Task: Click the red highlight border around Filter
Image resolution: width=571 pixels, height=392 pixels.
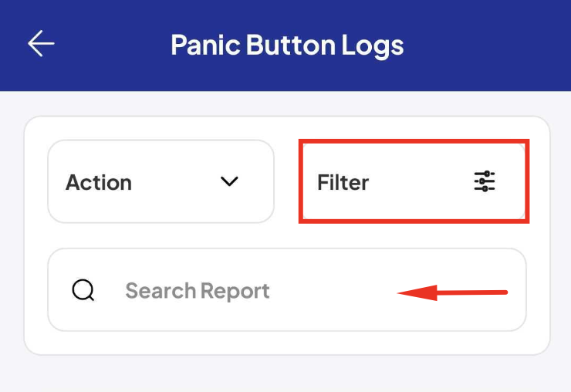Action: [414, 141]
